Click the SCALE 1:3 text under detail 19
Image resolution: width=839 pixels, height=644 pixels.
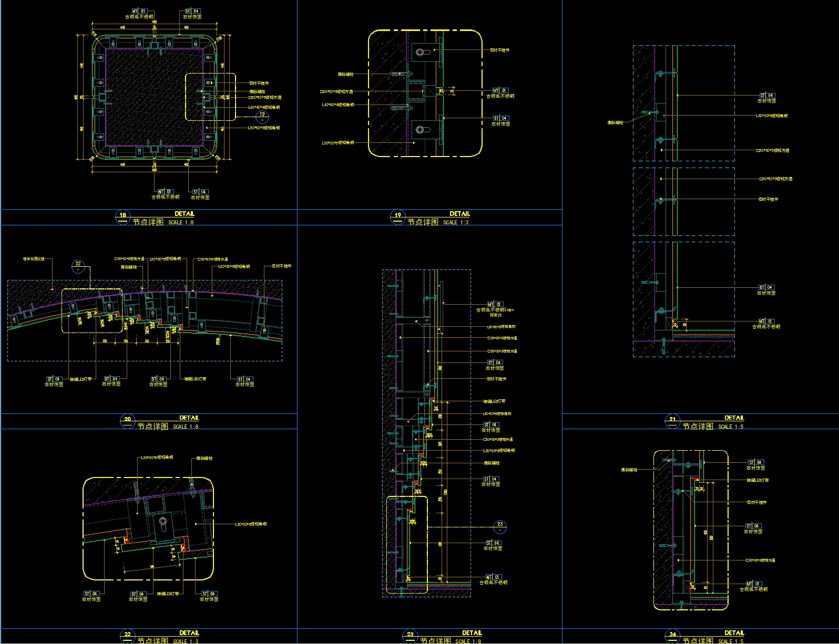coord(456,222)
